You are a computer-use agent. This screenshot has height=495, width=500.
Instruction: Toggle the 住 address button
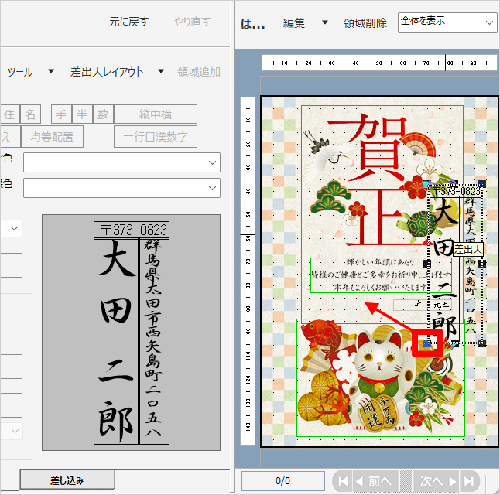pos(9,114)
